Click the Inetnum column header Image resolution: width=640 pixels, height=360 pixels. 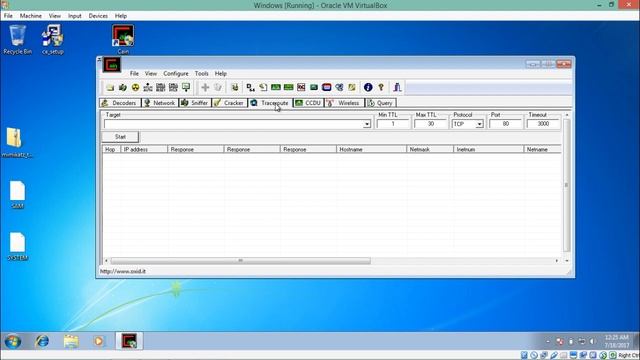click(x=489, y=149)
